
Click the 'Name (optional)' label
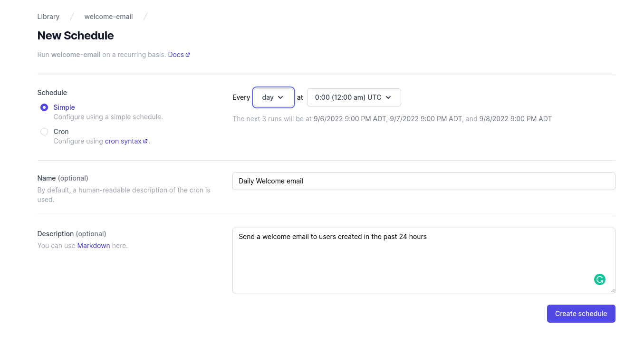point(63,178)
